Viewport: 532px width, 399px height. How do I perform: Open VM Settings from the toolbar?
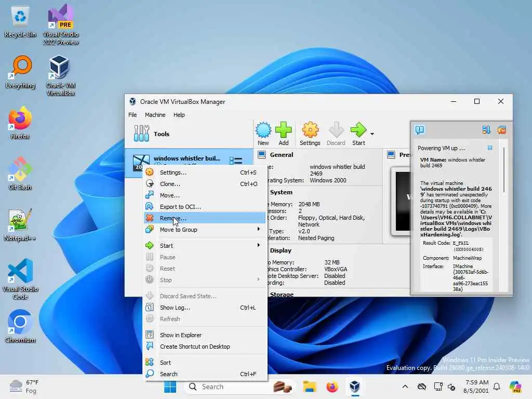click(310, 134)
